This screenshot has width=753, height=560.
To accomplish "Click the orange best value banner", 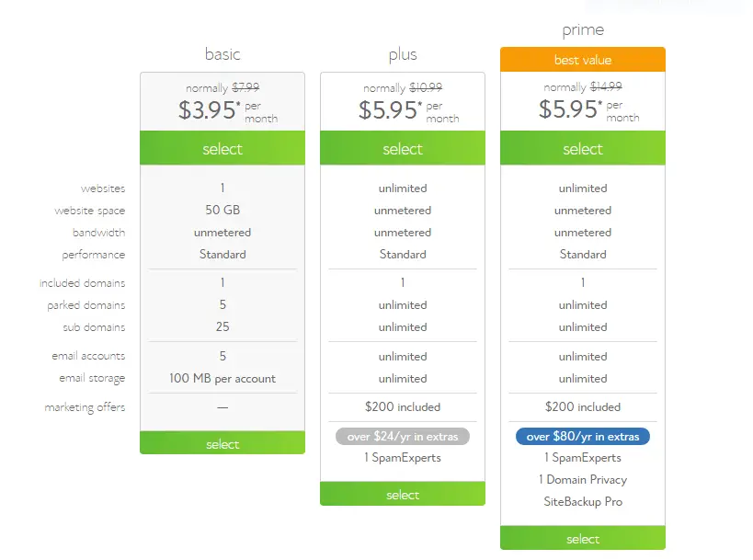I will [x=583, y=60].
